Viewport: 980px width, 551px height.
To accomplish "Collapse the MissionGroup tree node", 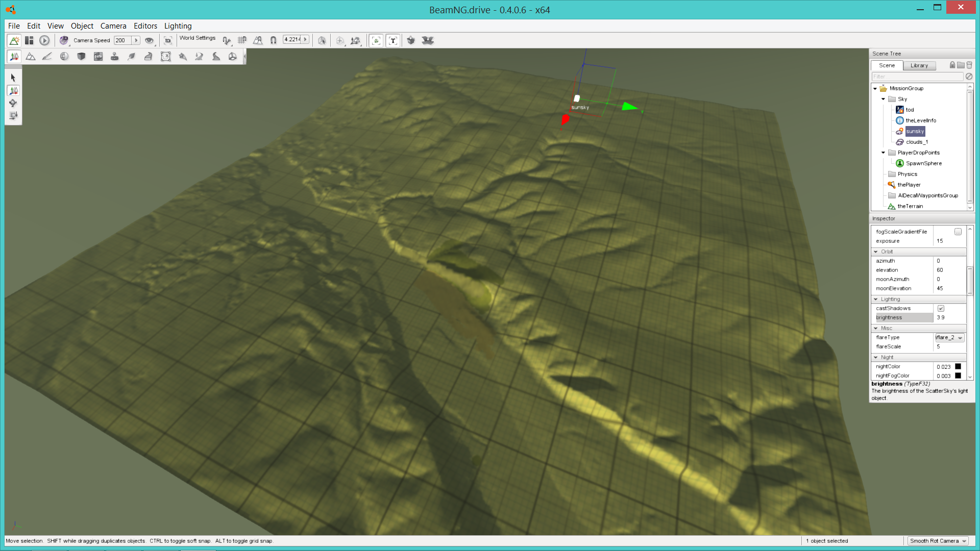I will coord(875,89).
